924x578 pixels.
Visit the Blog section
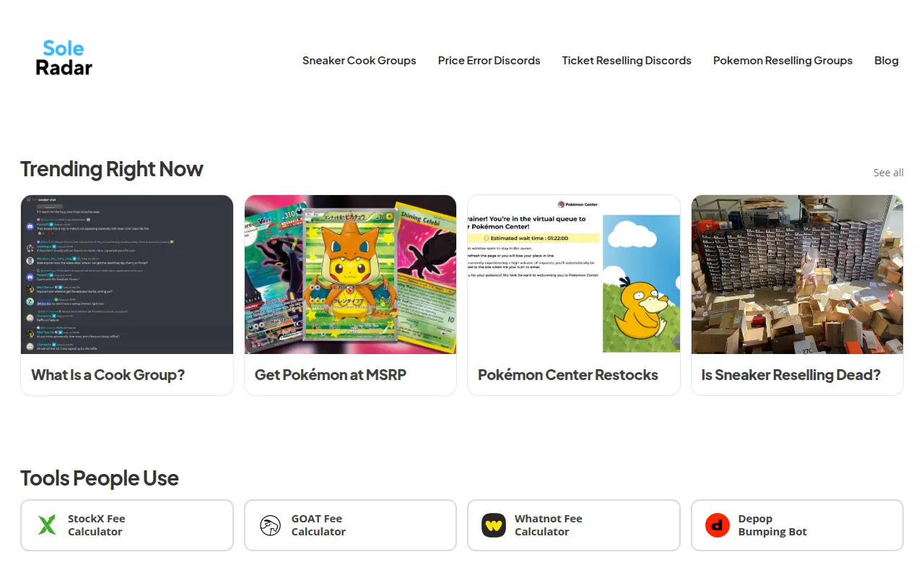[886, 61]
